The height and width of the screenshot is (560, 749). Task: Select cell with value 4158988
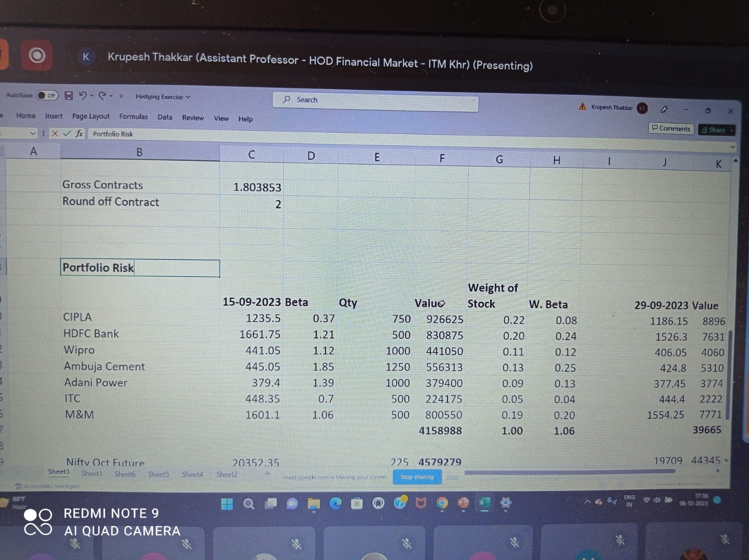coord(440,431)
